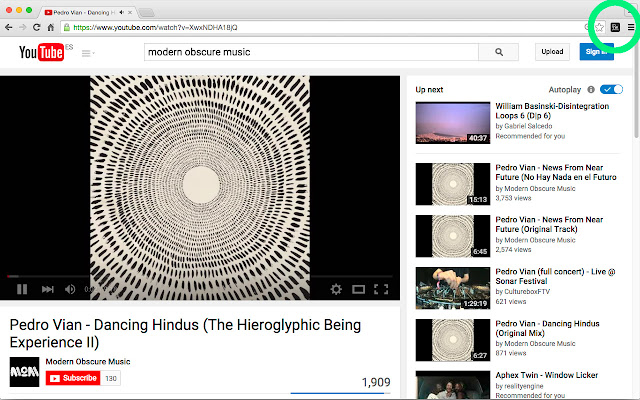Viewport: 640px width, 400px height.
Task: Open Dancing Hindus (Original Mix) title
Action: click(x=547, y=328)
